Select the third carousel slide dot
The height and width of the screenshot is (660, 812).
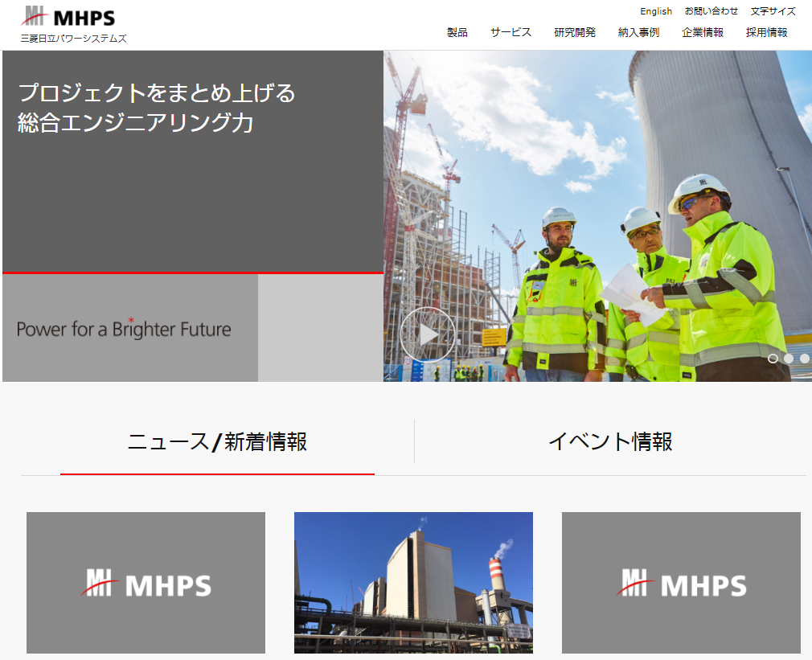tap(804, 359)
